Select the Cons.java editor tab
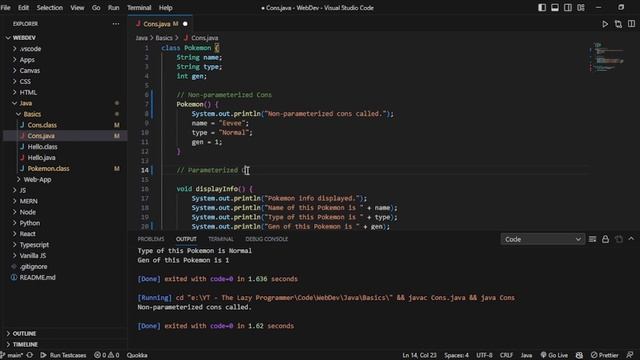Image resolution: width=640 pixels, height=360 pixels. click(x=160, y=24)
